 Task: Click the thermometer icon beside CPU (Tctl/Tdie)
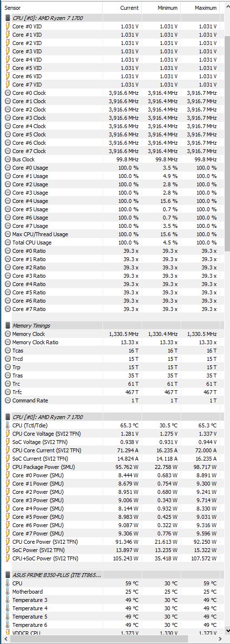click(7, 425)
